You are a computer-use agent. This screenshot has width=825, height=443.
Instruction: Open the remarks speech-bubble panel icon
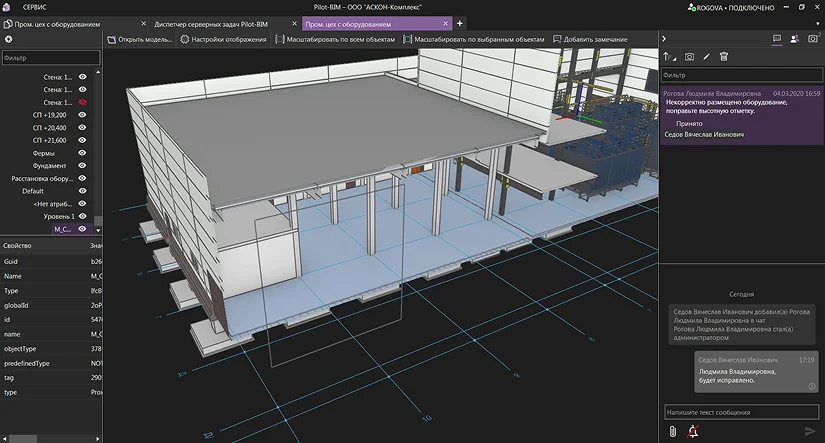tap(777, 38)
